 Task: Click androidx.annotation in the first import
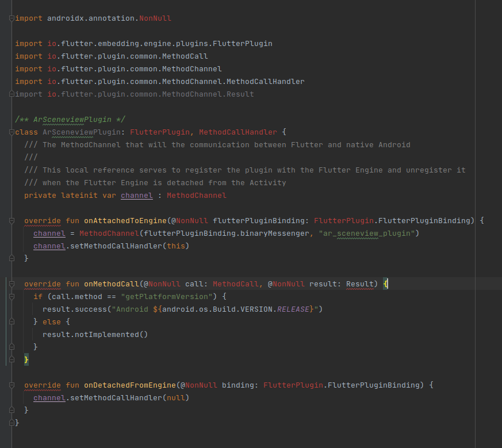pos(91,18)
